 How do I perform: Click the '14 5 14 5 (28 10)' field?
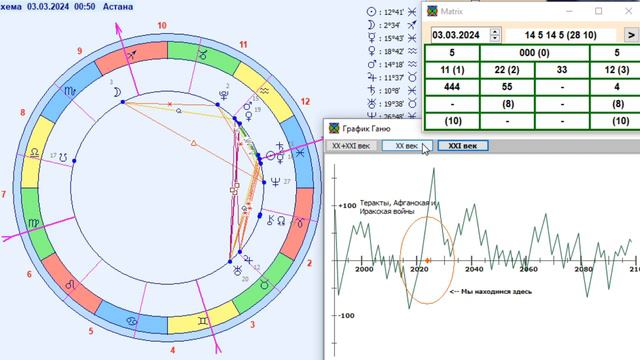(x=561, y=35)
